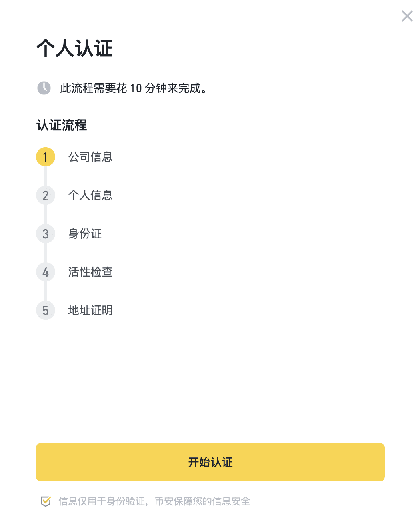
Task: Start verification with the 开始认证 button
Action: (x=210, y=462)
